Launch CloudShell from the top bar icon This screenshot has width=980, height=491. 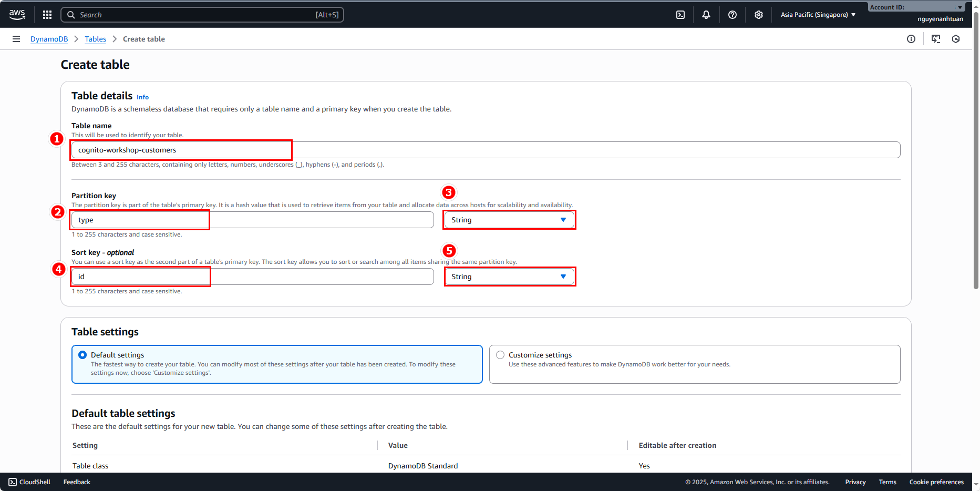680,15
